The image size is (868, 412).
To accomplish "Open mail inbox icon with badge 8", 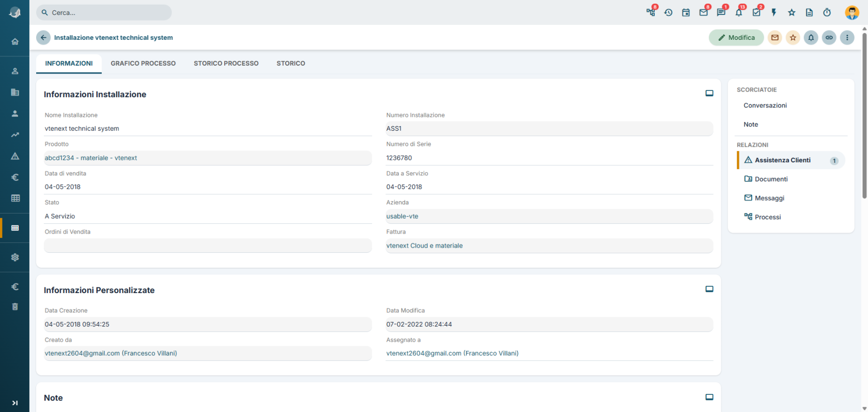I will tap(703, 12).
